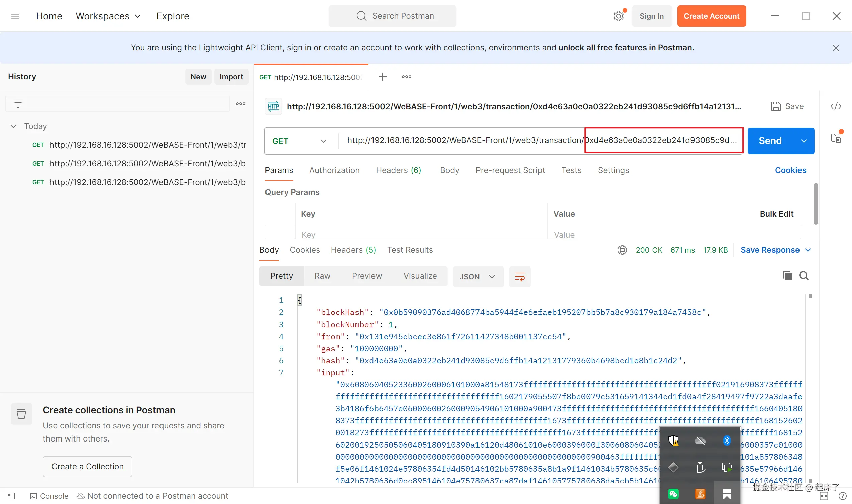Open new request tab with plus icon
The height and width of the screenshot is (504, 852).
pos(382,77)
